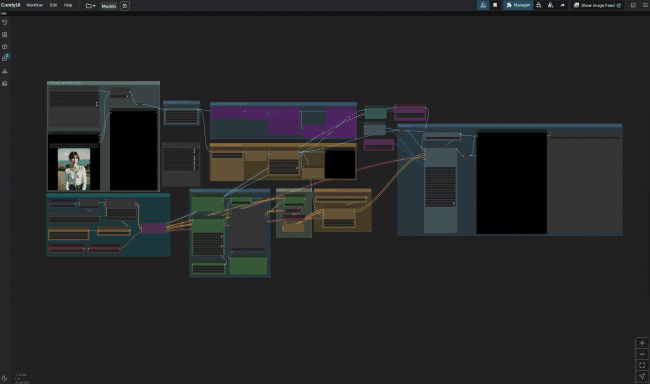
Task: Open the node library sidebar icon
Action: (5, 35)
